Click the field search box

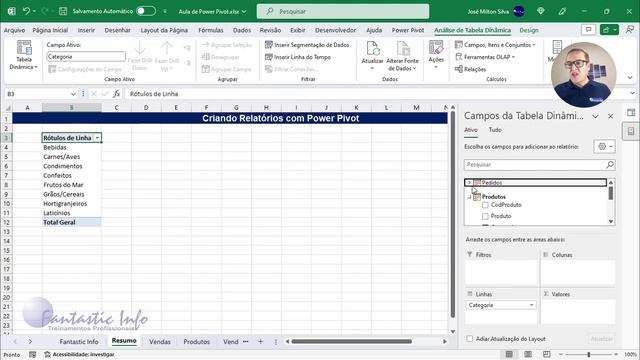539,164
